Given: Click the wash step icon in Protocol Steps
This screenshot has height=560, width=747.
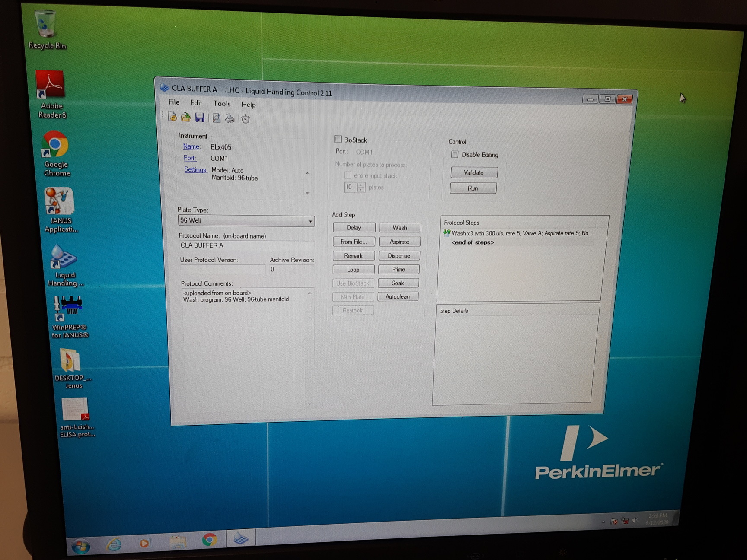Looking at the screenshot, I should [x=447, y=233].
